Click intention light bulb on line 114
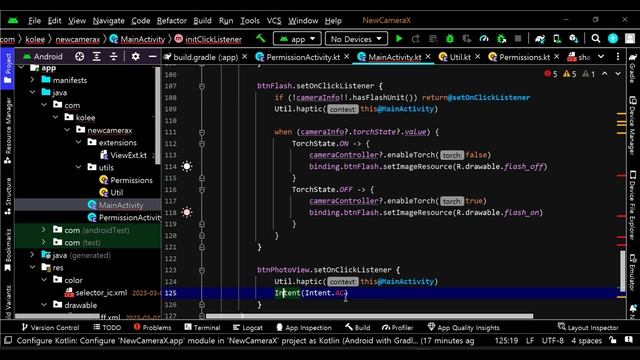The height and width of the screenshot is (360, 640). (x=187, y=166)
